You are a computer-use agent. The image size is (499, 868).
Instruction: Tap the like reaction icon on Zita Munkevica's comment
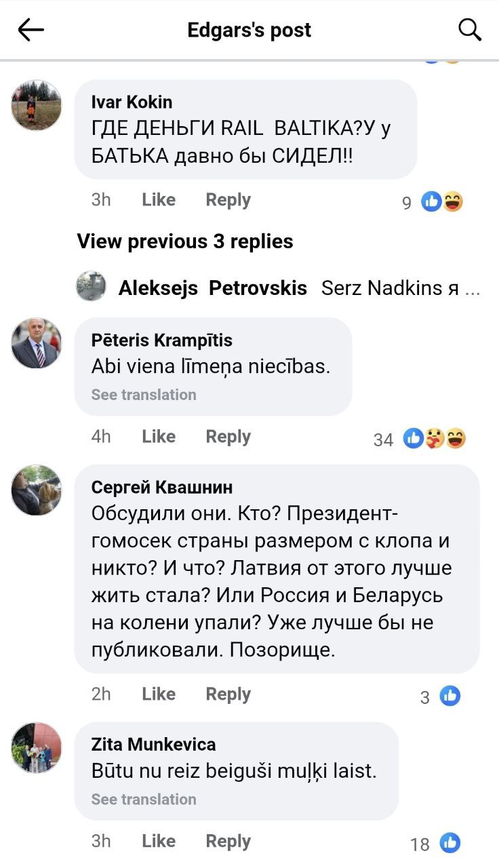450,843
